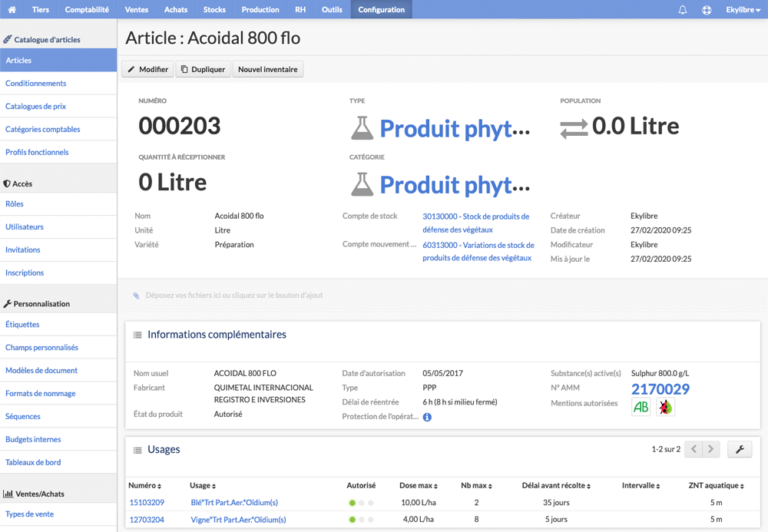Click the paperclip attachment icon
This screenshot has width=768, height=532.
point(136,295)
